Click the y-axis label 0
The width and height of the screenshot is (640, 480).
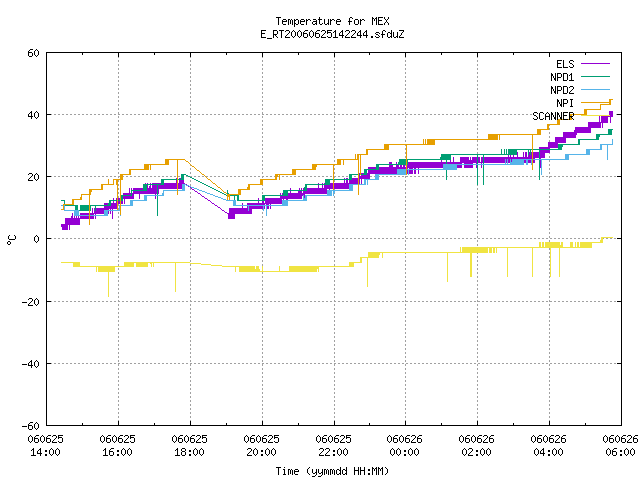[37, 239]
